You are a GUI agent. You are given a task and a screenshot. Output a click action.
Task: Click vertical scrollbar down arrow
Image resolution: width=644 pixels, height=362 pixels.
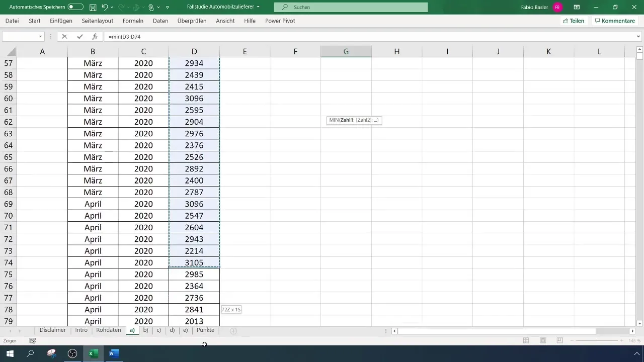coord(639,323)
